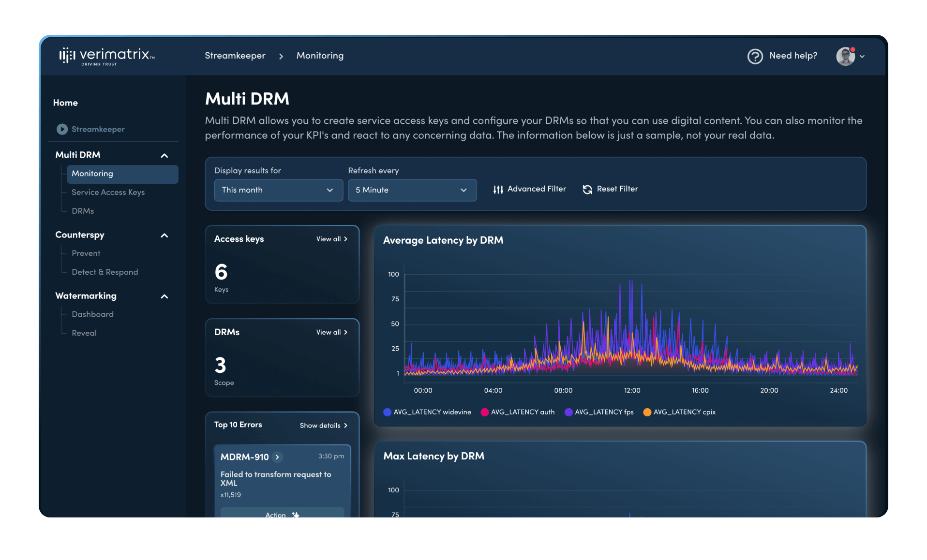Click the purple AVG_LATENCY fps color dot
The width and height of the screenshot is (927, 560).
click(x=567, y=412)
